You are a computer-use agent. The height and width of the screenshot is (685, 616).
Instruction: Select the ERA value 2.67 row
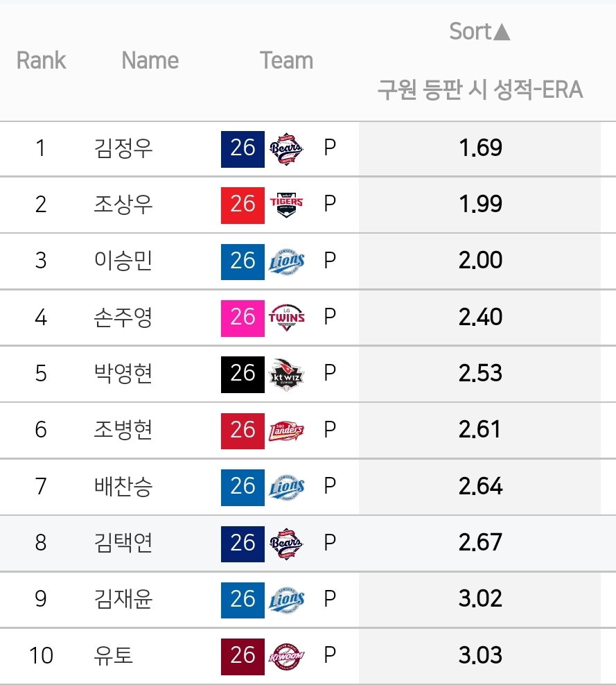click(308, 543)
